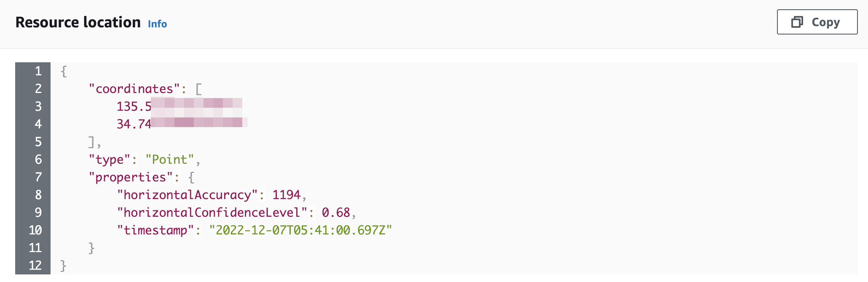The image size is (868, 282).
Task: Select the timestamp string 2022-12-07T05:41:00.697Z
Action: (x=301, y=230)
